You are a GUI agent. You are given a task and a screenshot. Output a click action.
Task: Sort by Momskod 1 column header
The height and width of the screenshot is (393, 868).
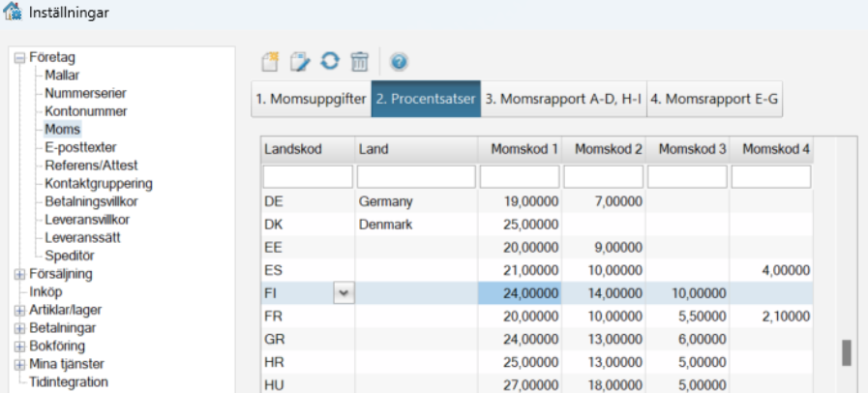[520, 149]
